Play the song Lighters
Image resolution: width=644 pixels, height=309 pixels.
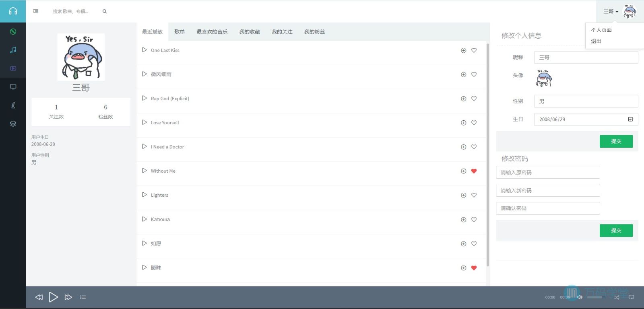144,195
